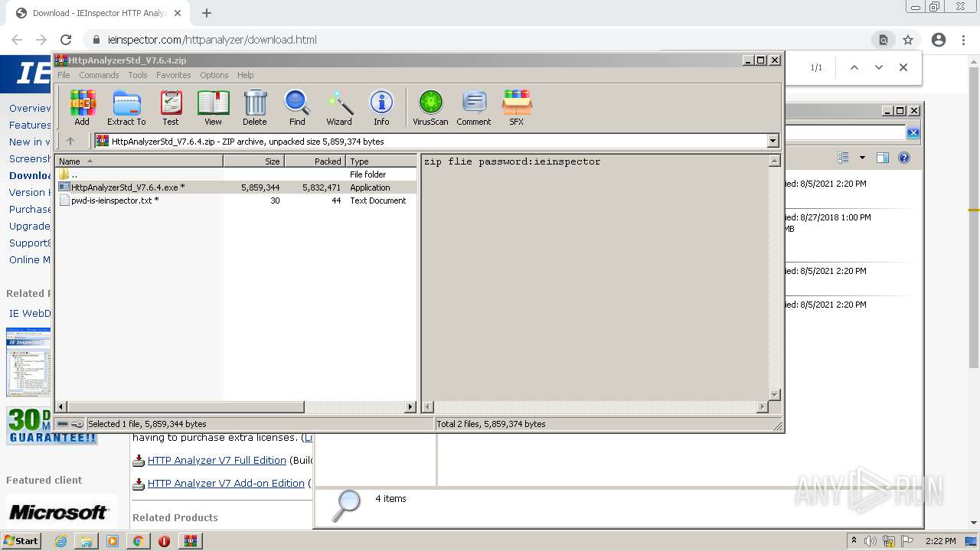Sort files by the Type column
Viewport: 980px width, 551px height.
tap(381, 161)
